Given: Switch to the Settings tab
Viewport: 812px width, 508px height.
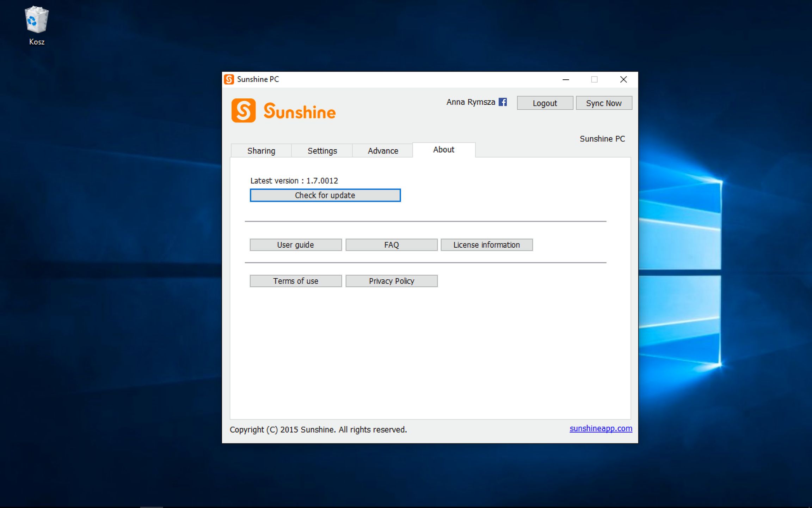Looking at the screenshot, I should coord(322,151).
